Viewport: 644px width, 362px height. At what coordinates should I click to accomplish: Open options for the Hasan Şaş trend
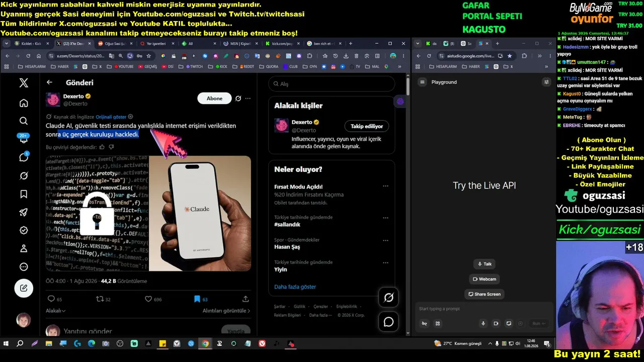tap(385, 240)
